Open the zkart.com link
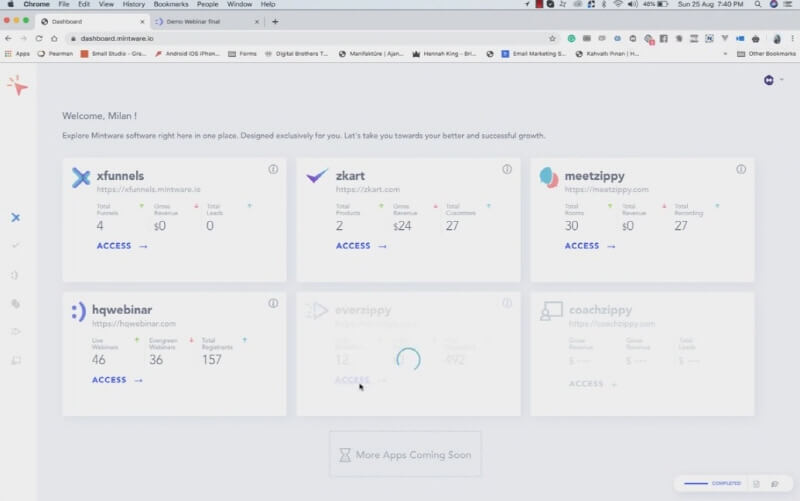The image size is (800, 501). (x=368, y=189)
